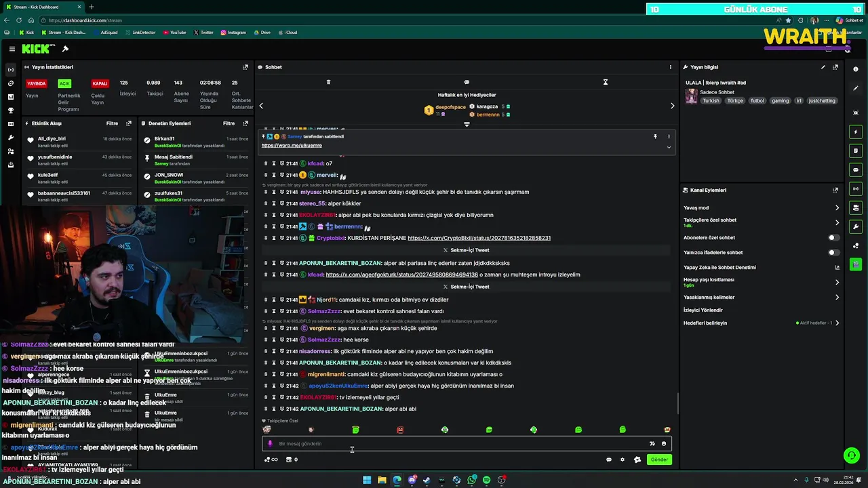Click the Gönder send button
The width and height of the screenshot is (868, 488).
(x=659, y=460)
